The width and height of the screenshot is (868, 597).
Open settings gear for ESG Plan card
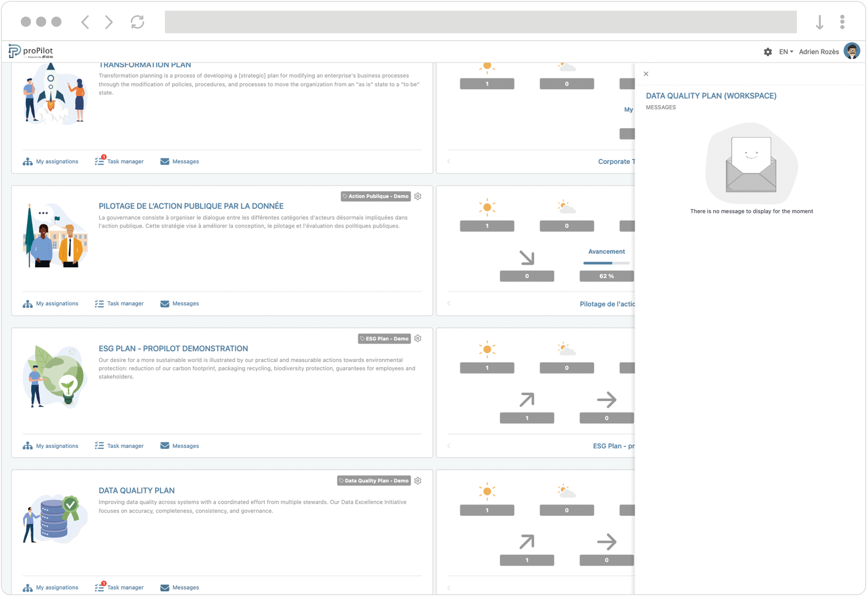[418, 338]
